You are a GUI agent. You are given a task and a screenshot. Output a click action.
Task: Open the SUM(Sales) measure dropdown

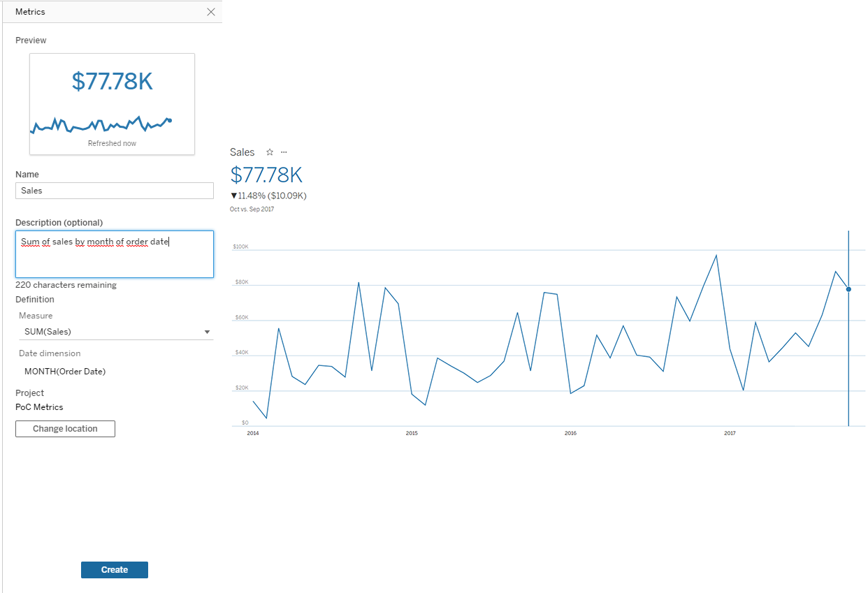point(116,332)
